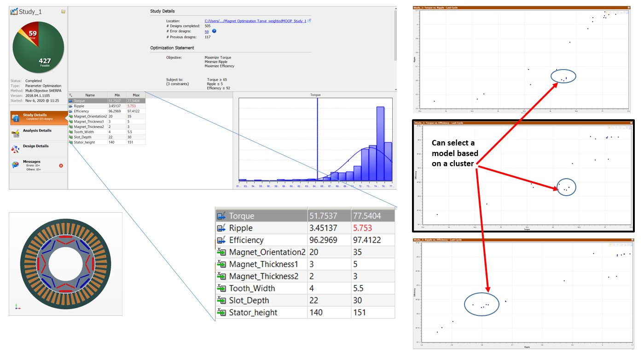Expand the toolbar options chevron on the Torque vs Efficiency plot
The image size is (644, 360).
click(630, 128)
